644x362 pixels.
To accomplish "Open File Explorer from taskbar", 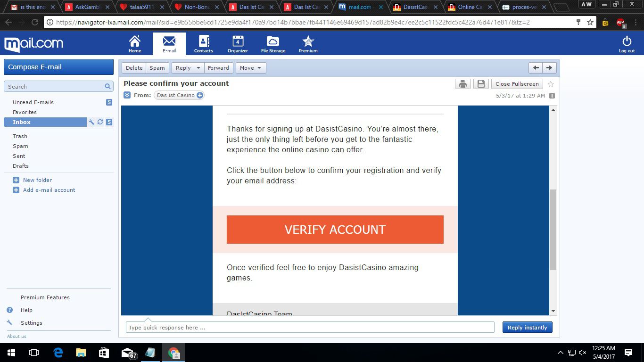I will [81, 353].
